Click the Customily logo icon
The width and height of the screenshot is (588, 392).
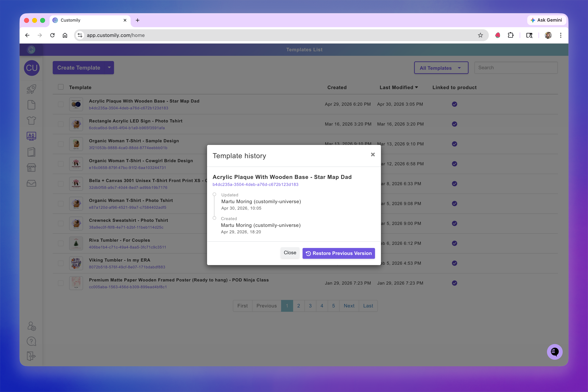(31, 50)
